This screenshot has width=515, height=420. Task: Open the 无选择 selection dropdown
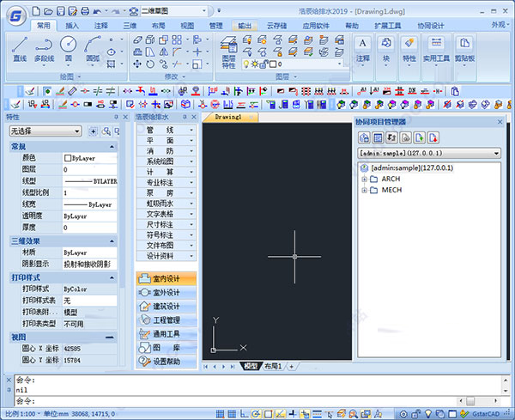point(45,131)
